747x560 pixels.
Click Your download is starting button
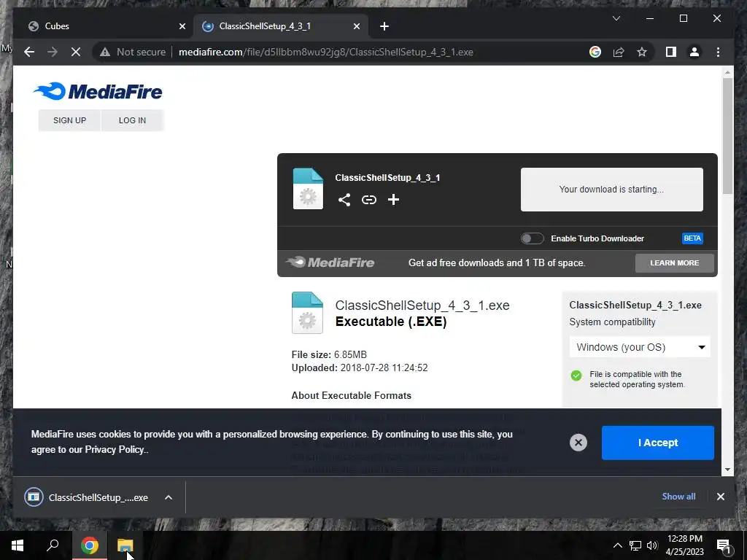pyautogui.click(x=612, y=190)
